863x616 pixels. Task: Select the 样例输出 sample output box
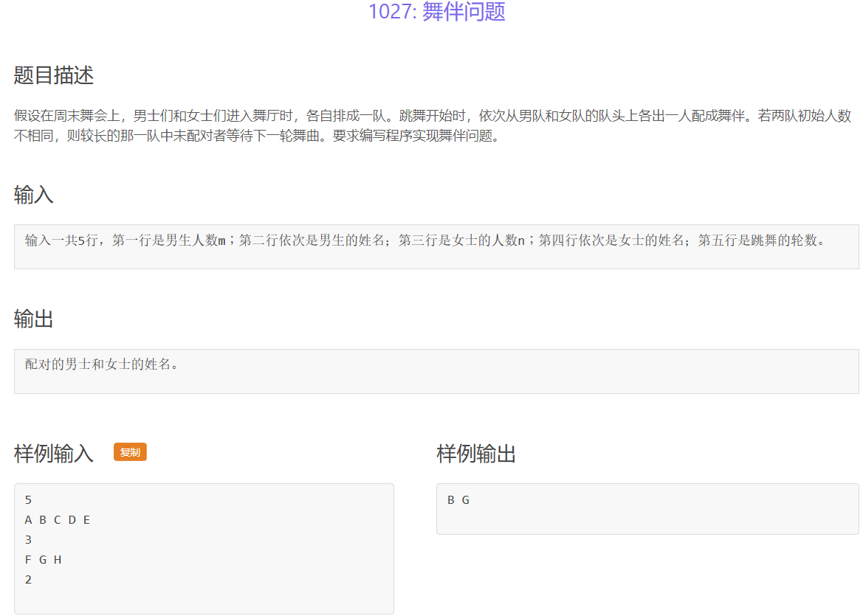[646, 509]
